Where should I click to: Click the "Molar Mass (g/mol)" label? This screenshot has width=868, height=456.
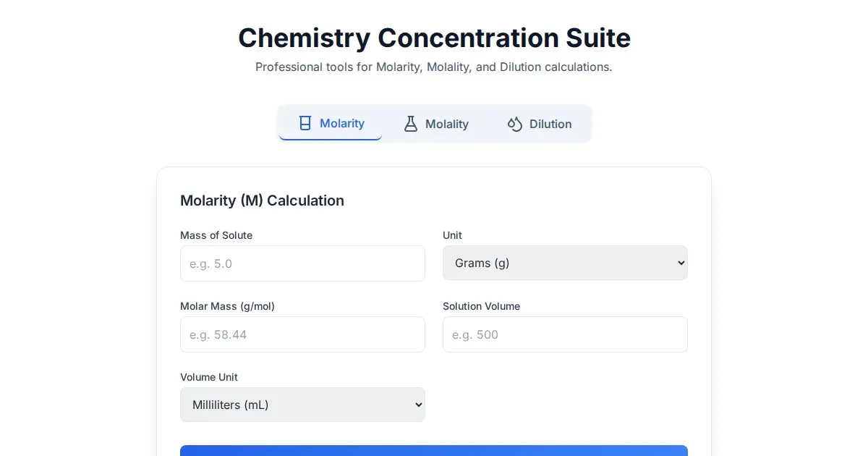pos(227,306)
